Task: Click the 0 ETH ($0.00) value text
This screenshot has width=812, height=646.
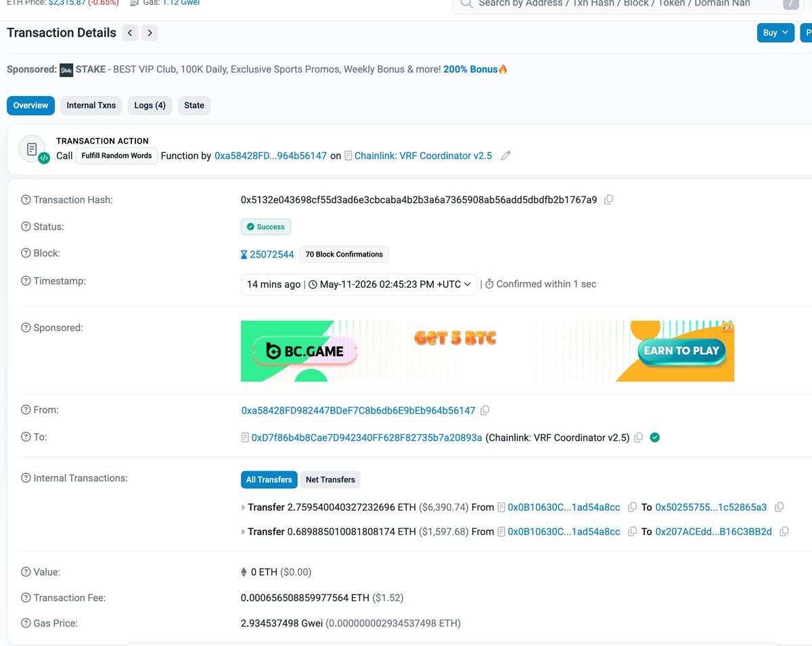Action: coord(281,572)
